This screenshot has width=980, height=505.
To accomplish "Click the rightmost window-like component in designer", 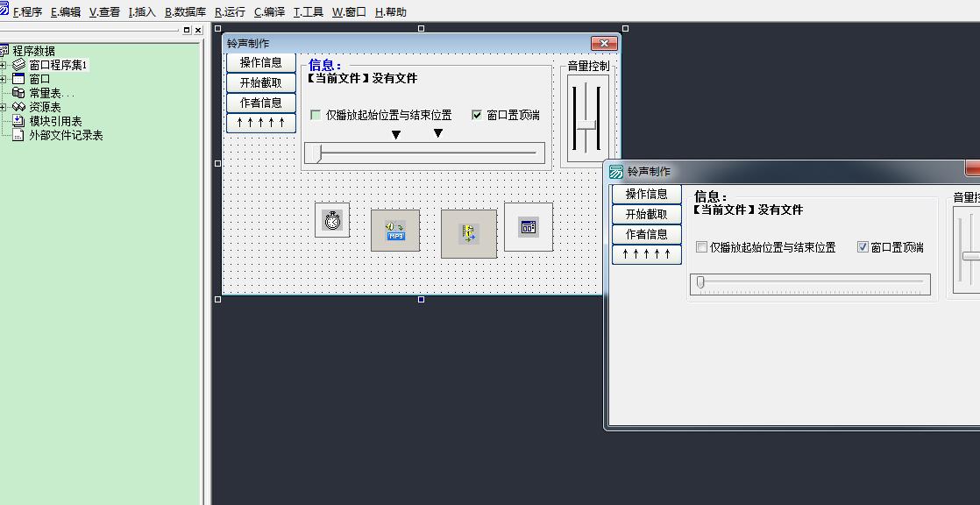I will (x=528, y=227).
